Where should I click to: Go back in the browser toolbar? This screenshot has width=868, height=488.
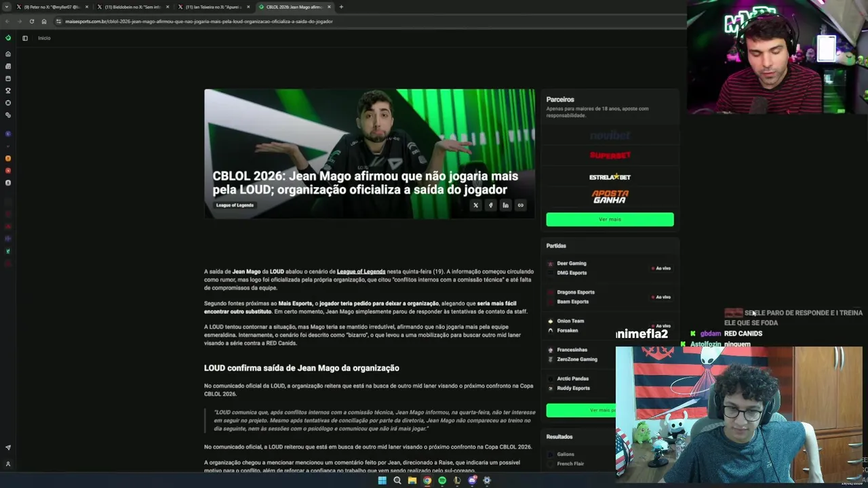coord(7,21)
